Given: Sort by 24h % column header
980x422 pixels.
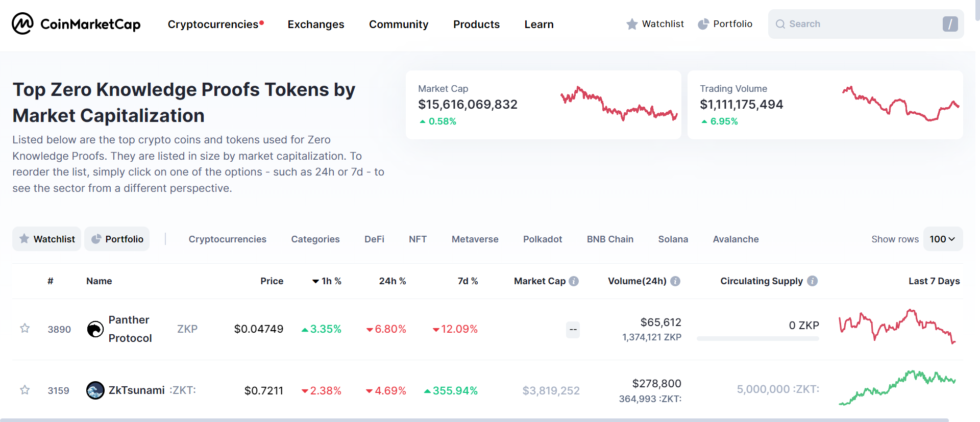Looking at the screenshot, I should [x=393, y=281].
